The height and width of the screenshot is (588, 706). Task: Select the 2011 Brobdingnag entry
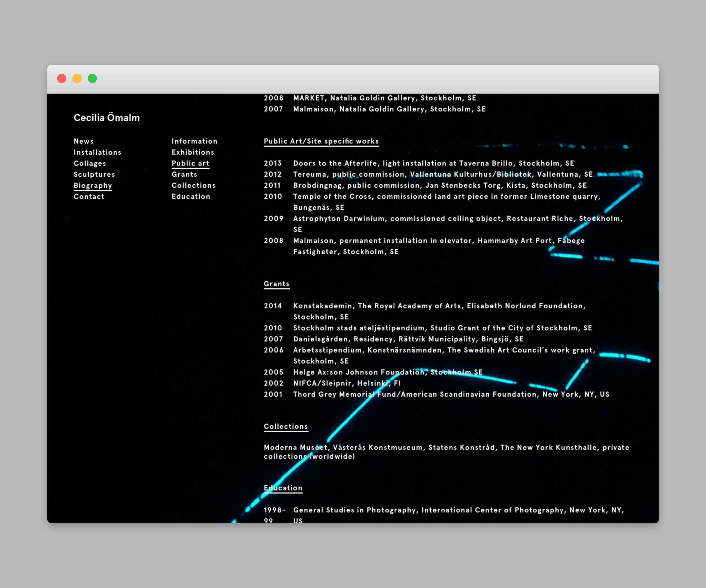[425, 186]
